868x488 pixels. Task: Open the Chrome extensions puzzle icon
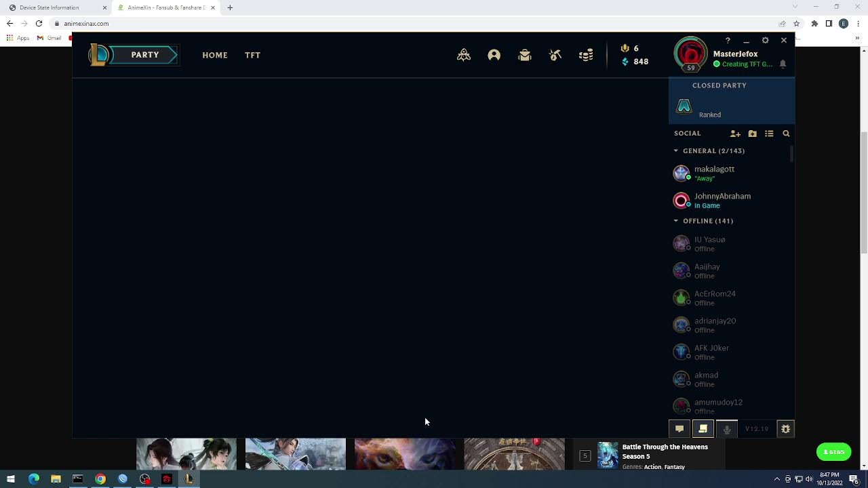(x=814, y=23)
